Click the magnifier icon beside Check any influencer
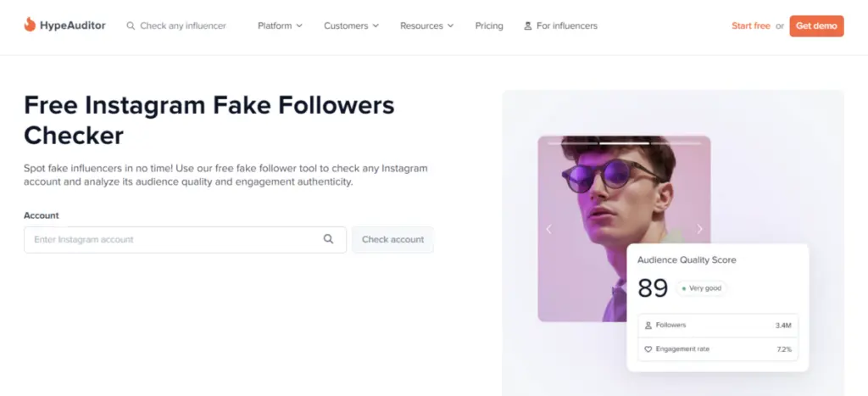 131,26
